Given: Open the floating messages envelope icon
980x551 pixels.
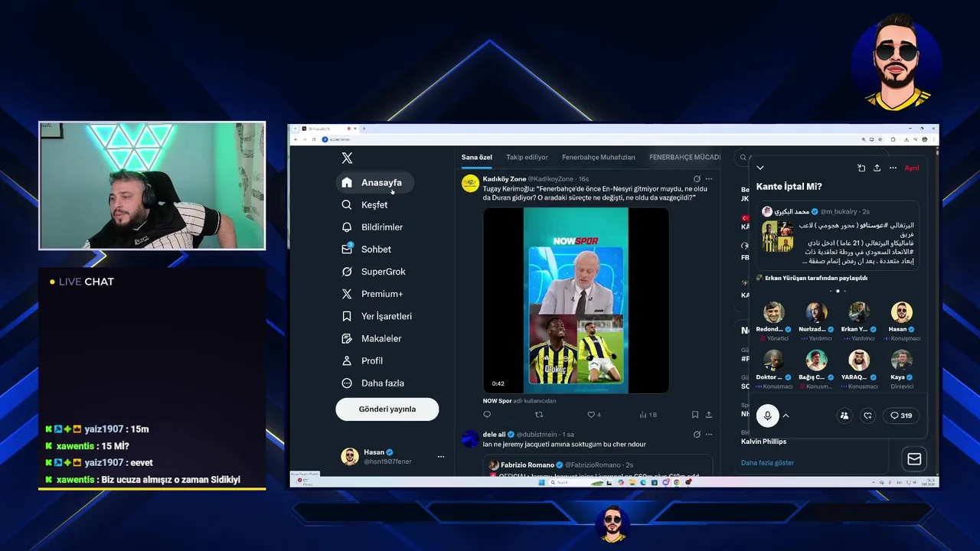Looking at the screenshot, I should pos(914,459).
